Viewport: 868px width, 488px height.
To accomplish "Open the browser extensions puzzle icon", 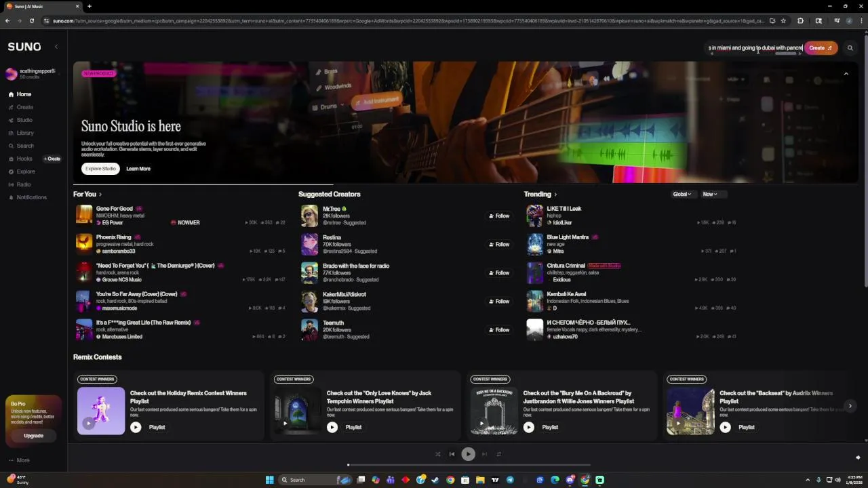I will click(800, 21).
